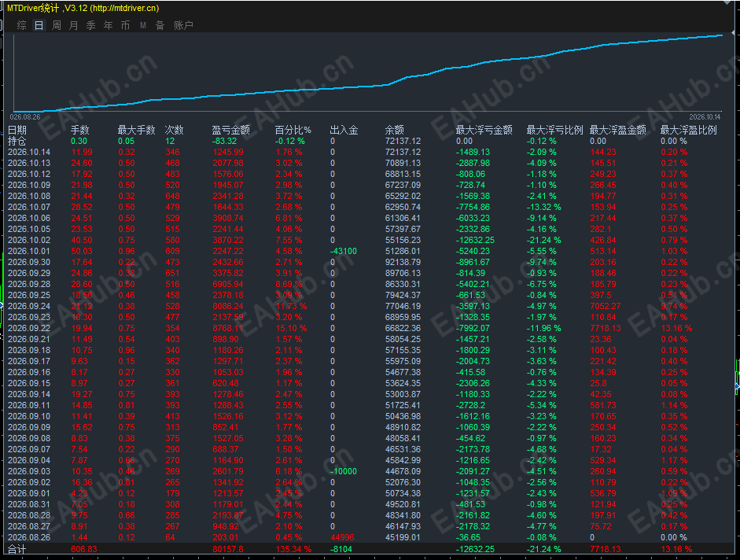
Task: Click the 手数 column header
Action: pyautogui.click(x=80, y=130)
